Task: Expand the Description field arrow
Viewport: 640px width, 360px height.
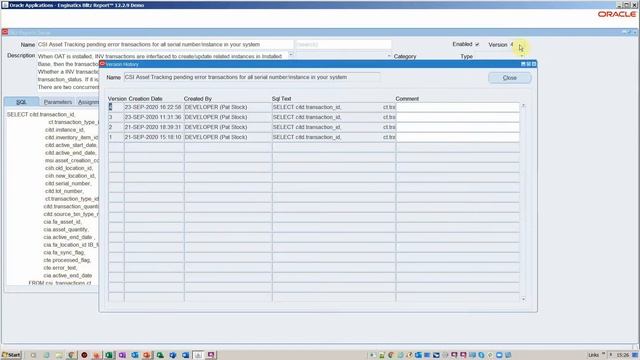Action: [291, 54]
